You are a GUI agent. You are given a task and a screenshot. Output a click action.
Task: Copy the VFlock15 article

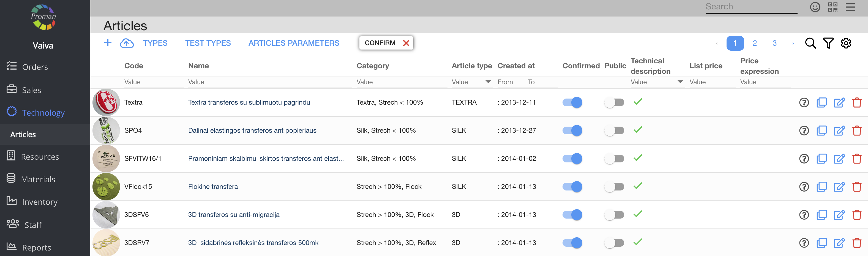(821, 187)
